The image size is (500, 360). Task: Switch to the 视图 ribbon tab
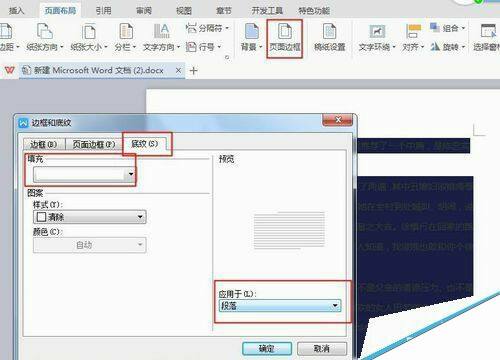[184, 11]
